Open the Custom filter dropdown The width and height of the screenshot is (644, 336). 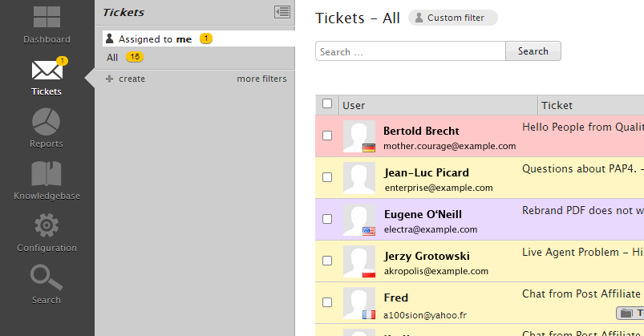(x=453, y=18)
